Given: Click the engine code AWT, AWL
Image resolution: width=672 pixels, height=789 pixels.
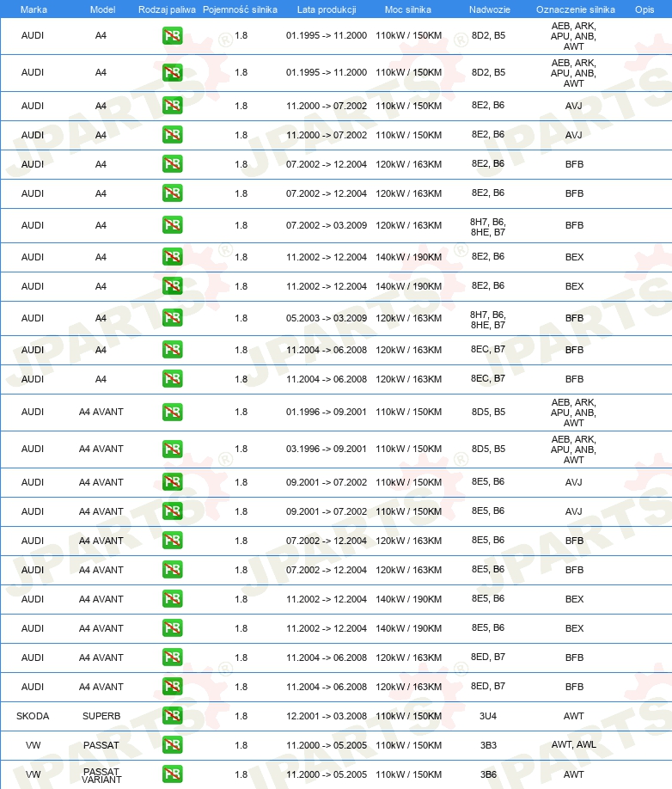Looking at the screenshot, I should click(x=573, y=744).
